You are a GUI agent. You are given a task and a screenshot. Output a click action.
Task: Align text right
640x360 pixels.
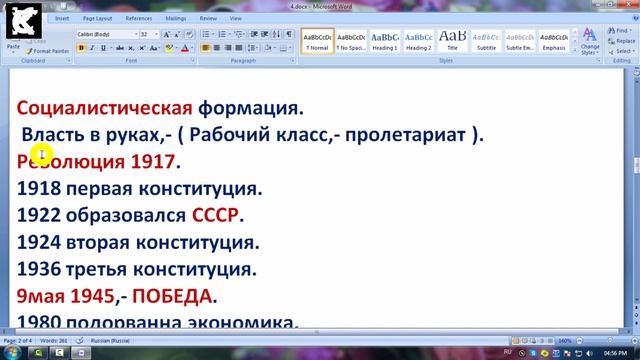[x=228, y=48]
